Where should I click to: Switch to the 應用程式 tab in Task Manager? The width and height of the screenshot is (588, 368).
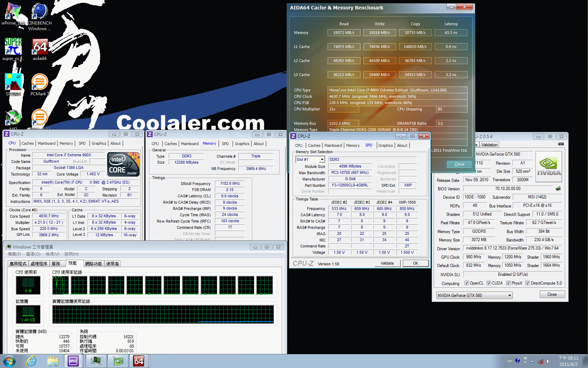(x=18, y=264)
